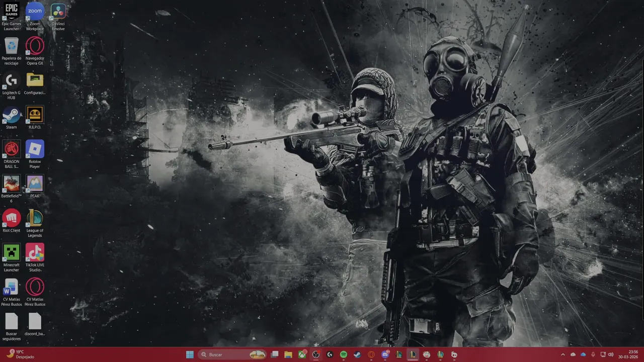Select the PEAK game desktop icon

(x=35, y=187)
